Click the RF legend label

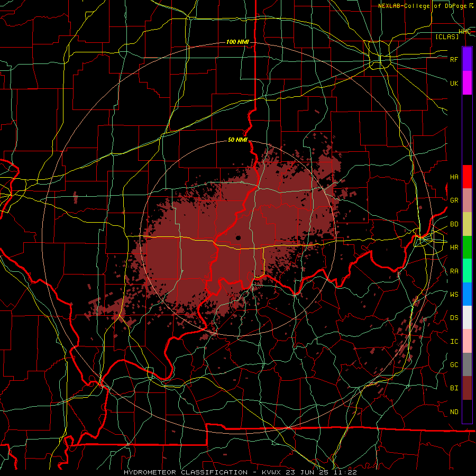pos(454,59)
